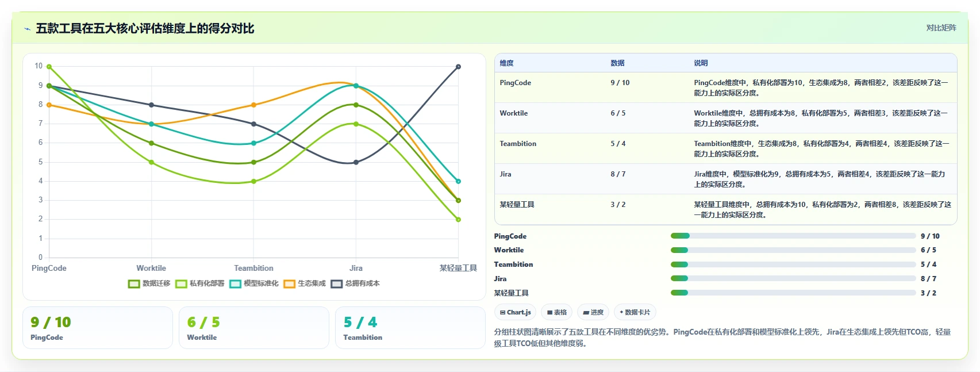Hide the 生态集成 series via the legend
This screenshot has width=980, height=372.
click(x=305, y=283)
